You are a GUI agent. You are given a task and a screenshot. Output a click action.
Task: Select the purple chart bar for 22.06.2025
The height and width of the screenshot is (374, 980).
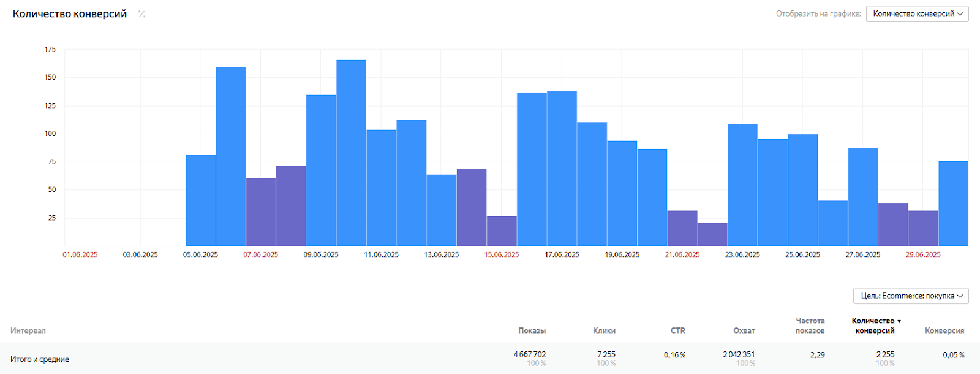712,234
